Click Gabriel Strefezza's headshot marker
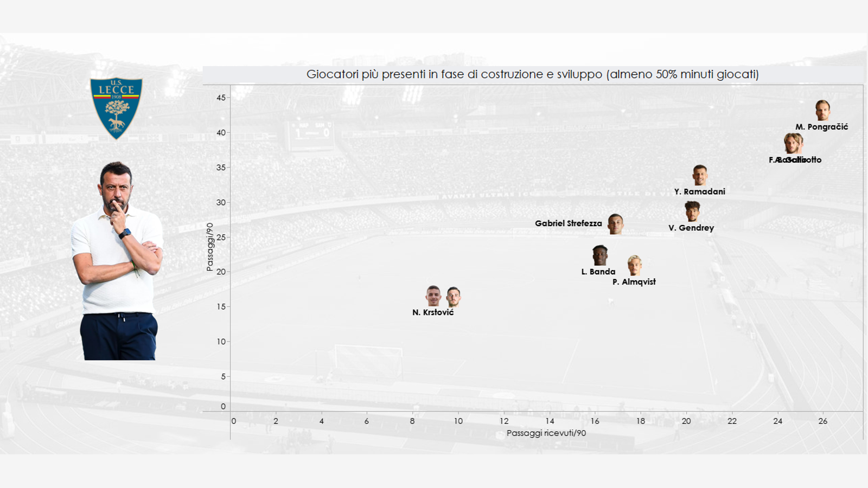The width and height of the screenshot is (868, 488). [615, 223]
